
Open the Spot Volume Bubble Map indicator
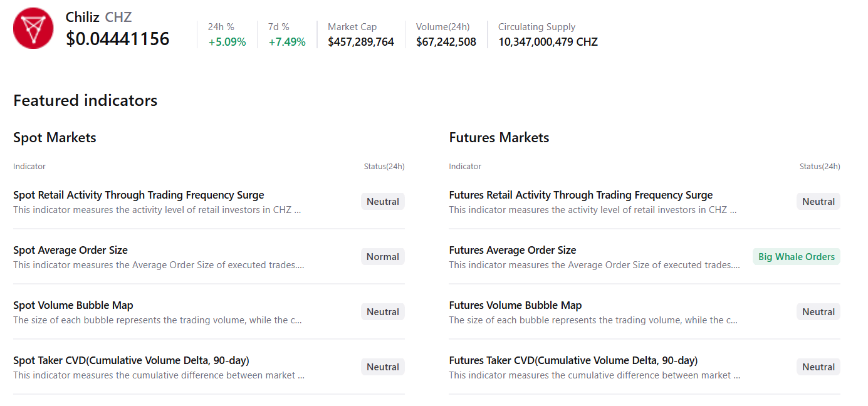(73, 305)
